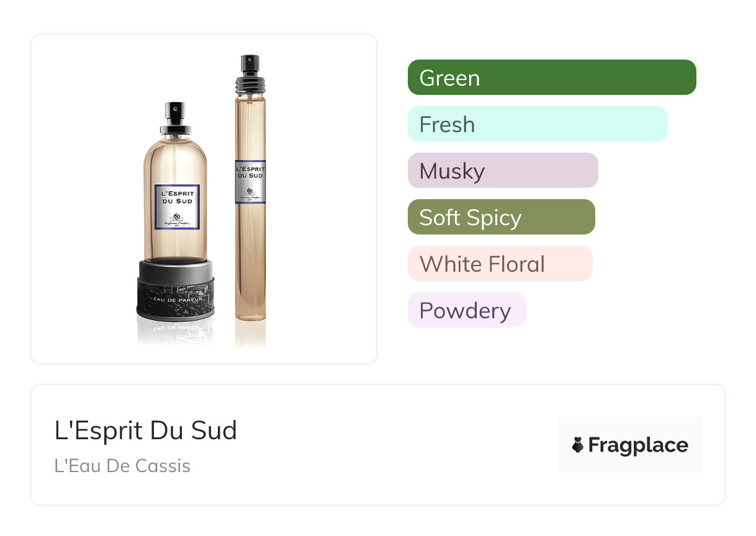Click the label on the round bottle
This screenshot has width=756, height=536.
point(178,207)
